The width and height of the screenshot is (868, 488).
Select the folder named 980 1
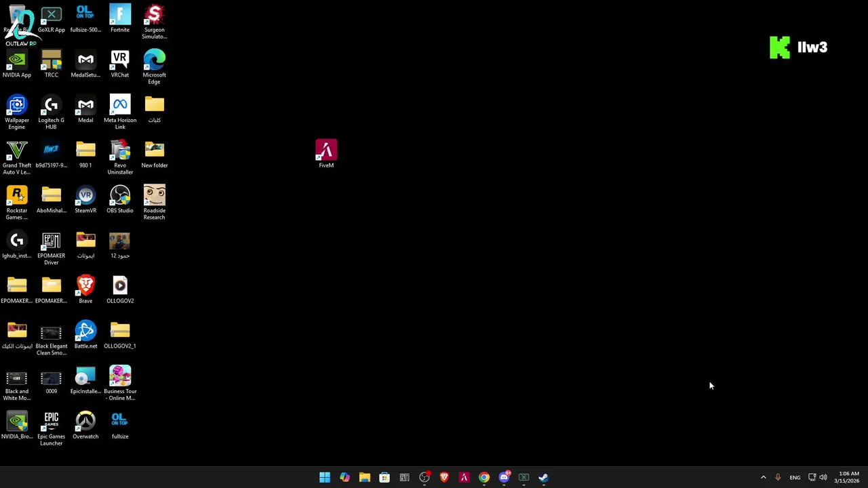tap(85, 155)
